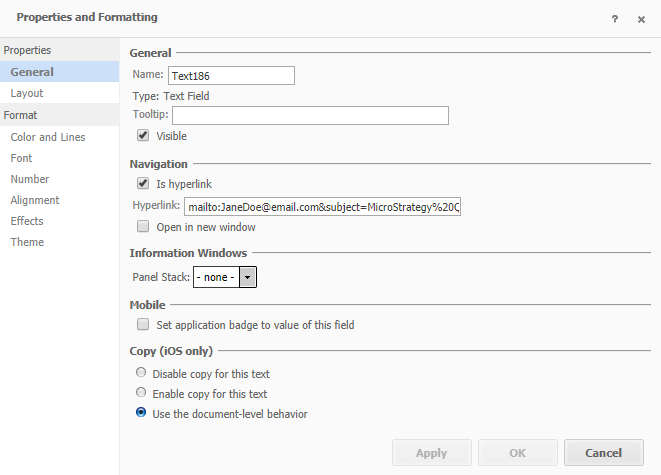Viewport: 661px width, 475px height.
Task: Choose Use the document-level behavior
Action: click(141, 412)
